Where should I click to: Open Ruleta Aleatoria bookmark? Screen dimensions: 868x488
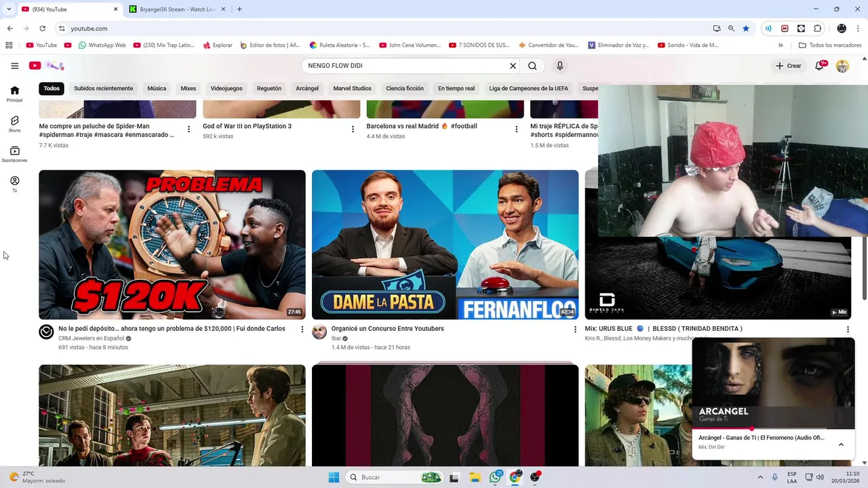pos(340,45)
